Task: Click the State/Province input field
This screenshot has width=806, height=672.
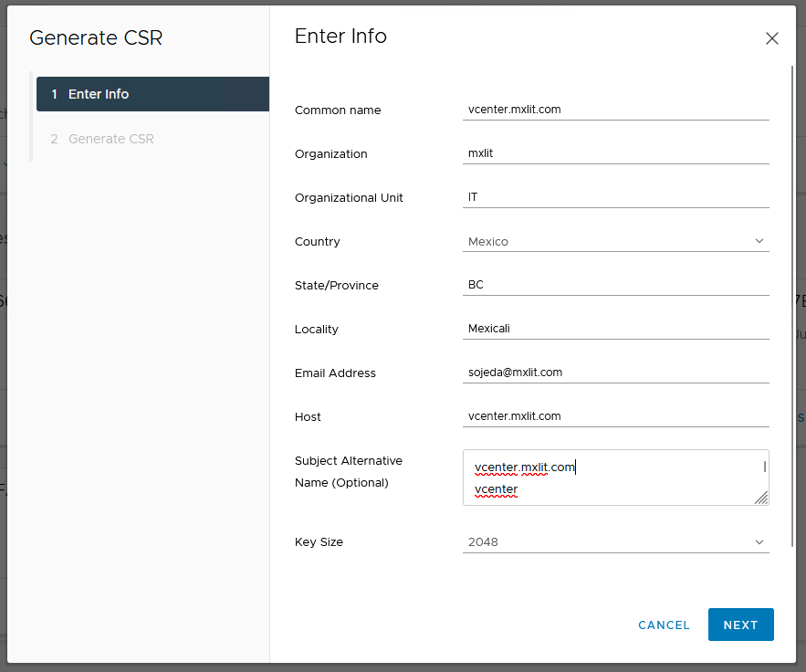Action: pos(615,285)
